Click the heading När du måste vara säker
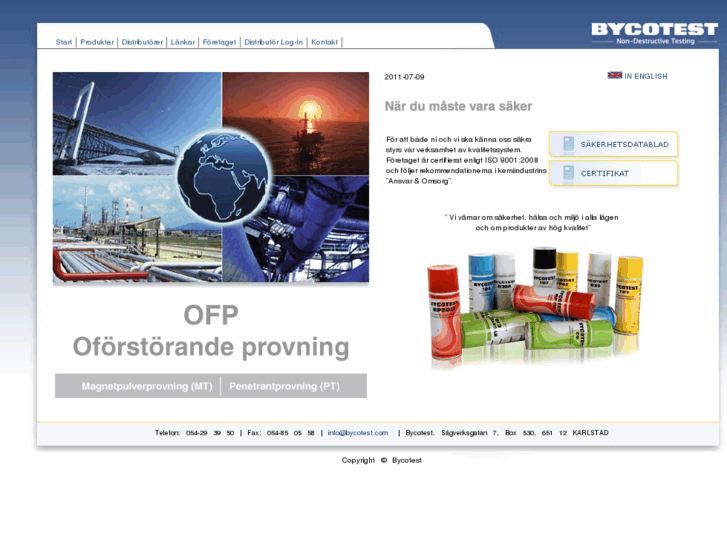Image resolution: width=727 pixels, height=545 pixels. 458,106
